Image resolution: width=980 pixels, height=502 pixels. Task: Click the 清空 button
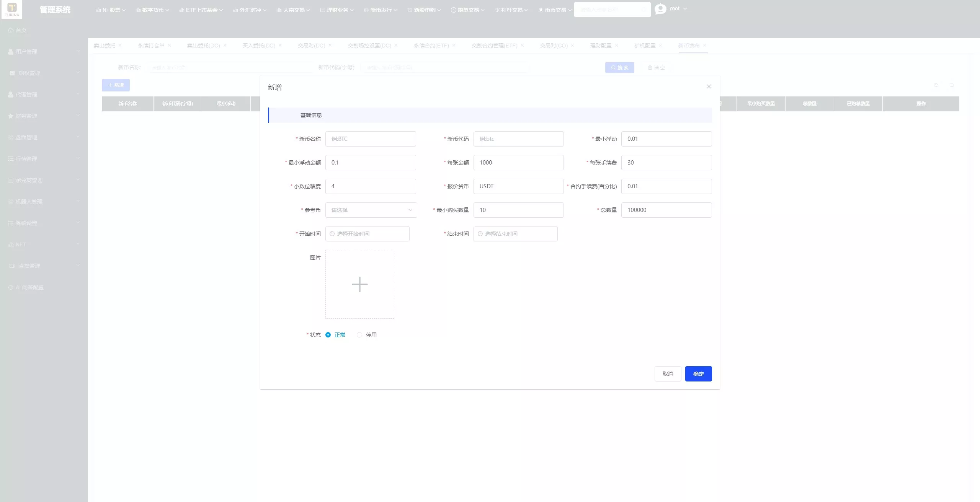tap(656, 67)
